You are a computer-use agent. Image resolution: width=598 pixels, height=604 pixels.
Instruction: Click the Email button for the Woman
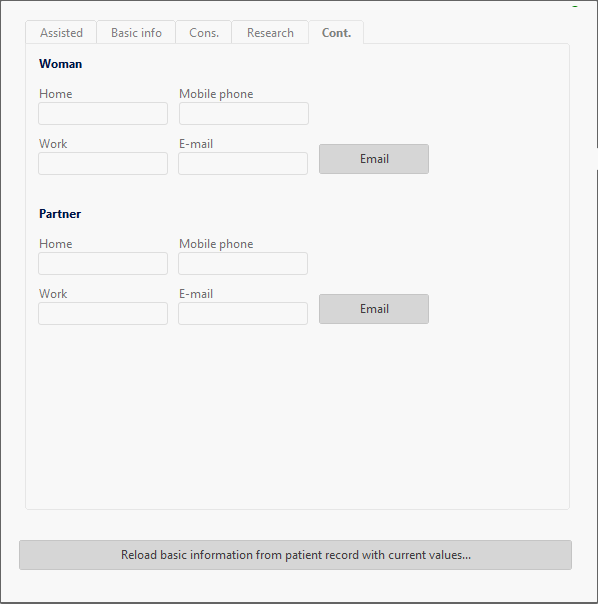tap(374, 159)
